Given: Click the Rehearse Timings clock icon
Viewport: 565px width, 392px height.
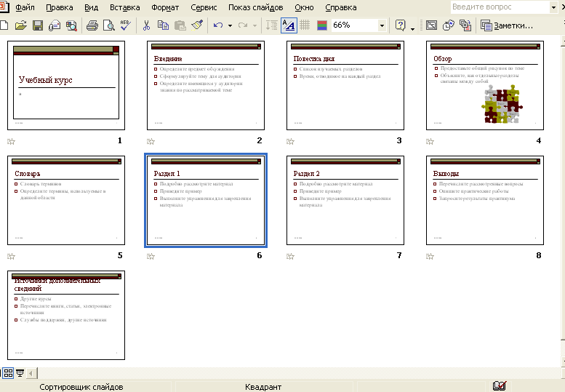Looking at the screenshot, I should [x=448, y=25].
